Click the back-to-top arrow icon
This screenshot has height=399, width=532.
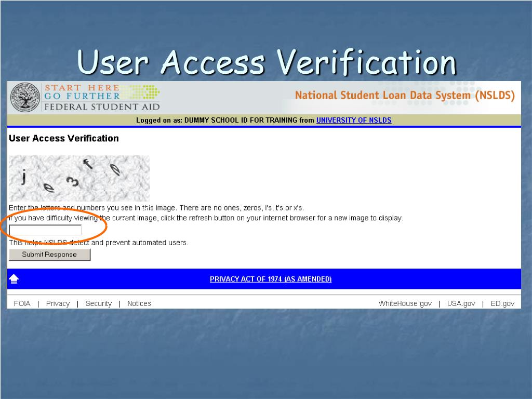(x=14, y=279)
